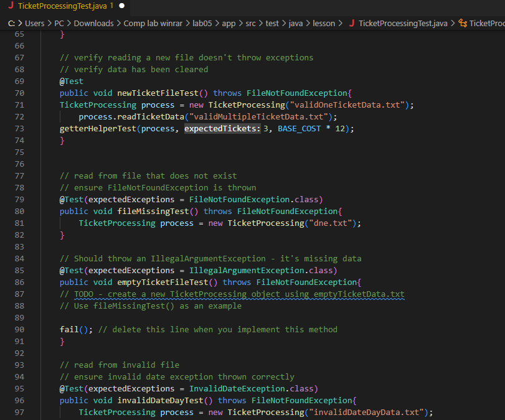Click the "dne.txt" string literal

click(x=331, y=223)
